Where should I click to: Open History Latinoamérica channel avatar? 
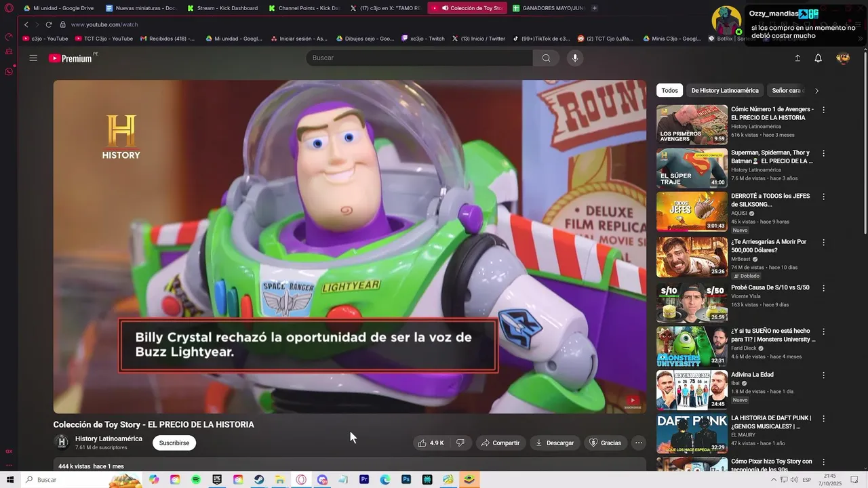click(x=62, y=443)
